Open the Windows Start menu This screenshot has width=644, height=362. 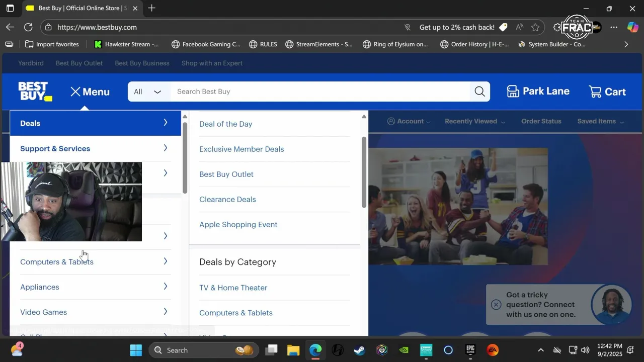pyautogui.click(x=136, y=350)
